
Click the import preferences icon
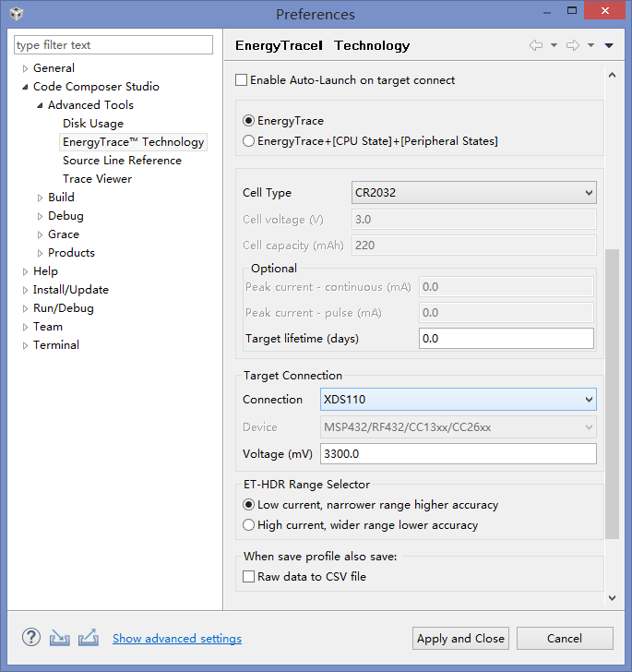pos(60,638)
